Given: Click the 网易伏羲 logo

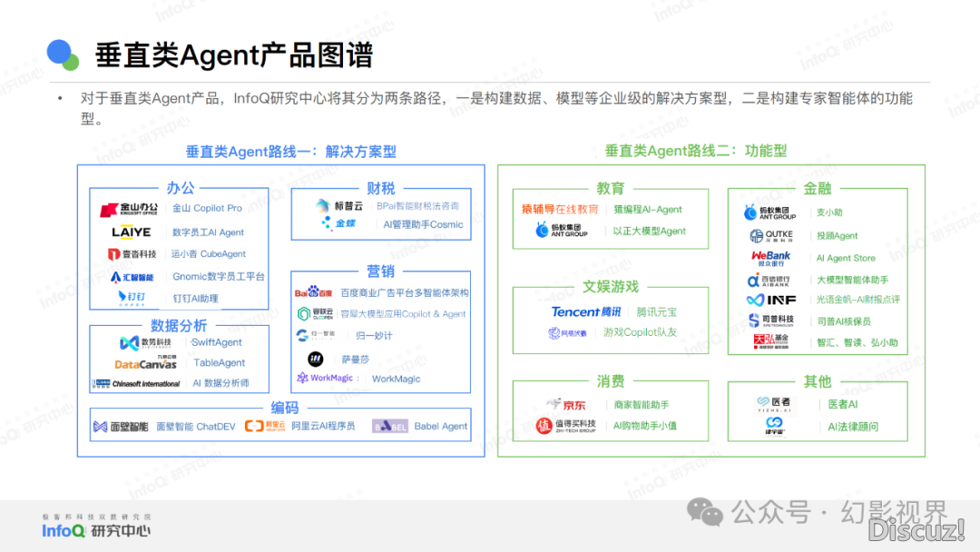Looking at the screenshot, I should click(567, 332).
